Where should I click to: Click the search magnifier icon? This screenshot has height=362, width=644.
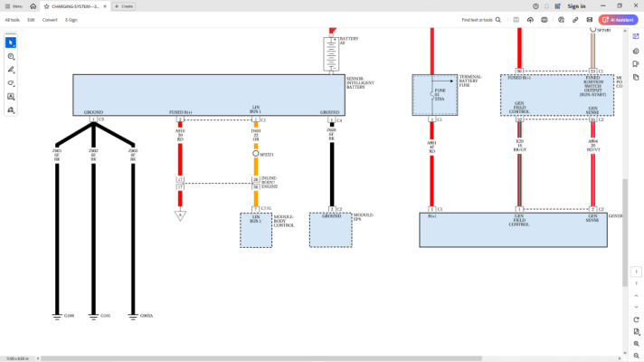pos(498,20)
